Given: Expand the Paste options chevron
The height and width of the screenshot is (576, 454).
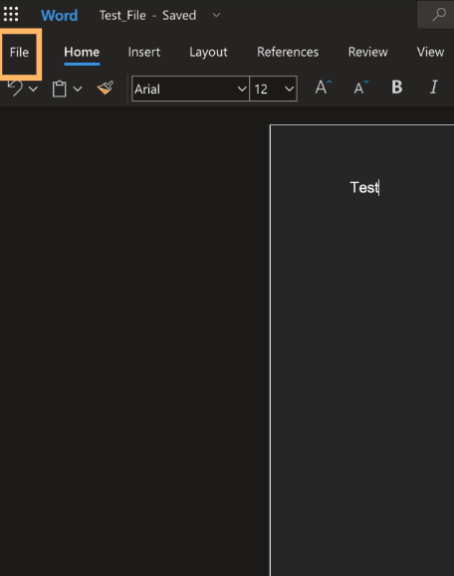Looking at the screenshot, I should pyautogui.click(x=78, y=89).
